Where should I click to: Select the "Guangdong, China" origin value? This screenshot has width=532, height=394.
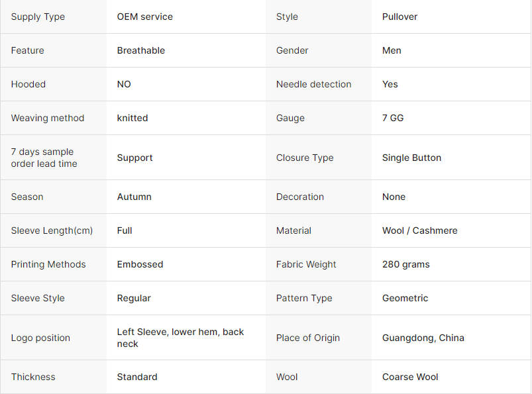pos(423,338)
